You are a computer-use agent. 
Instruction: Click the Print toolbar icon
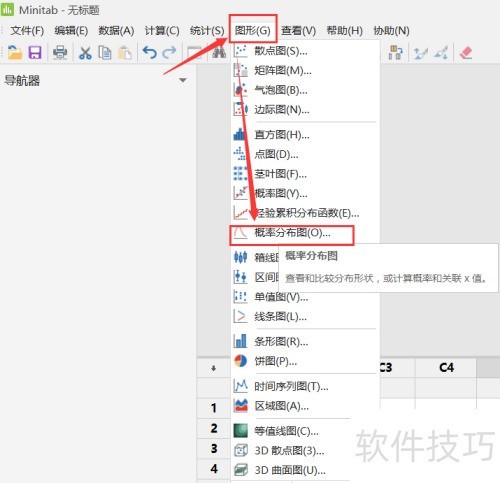[x=60, y=53]
